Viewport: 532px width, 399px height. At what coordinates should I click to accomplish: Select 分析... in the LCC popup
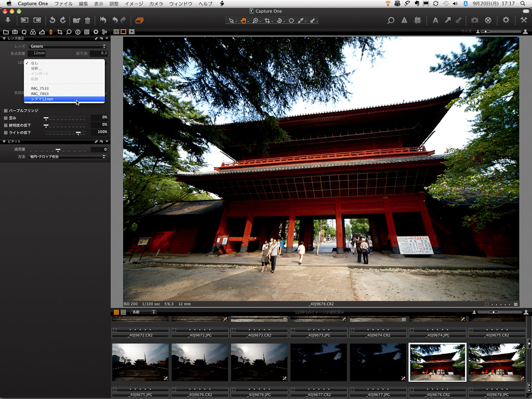[36, 69]
